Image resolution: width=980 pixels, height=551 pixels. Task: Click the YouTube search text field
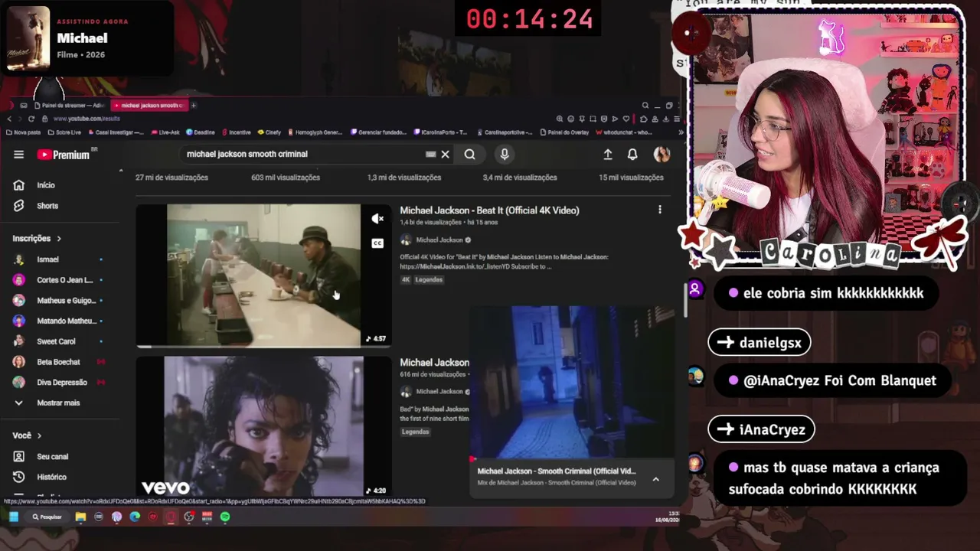pyautogui.click(x=302, y=155)
